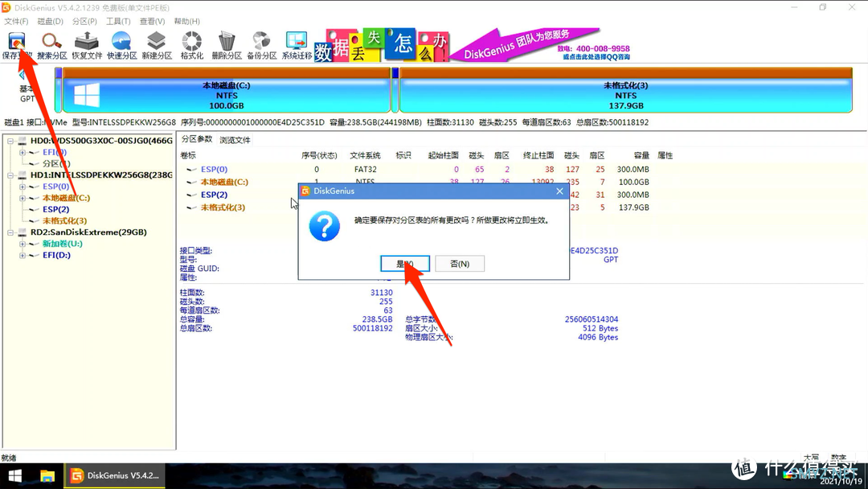This screenshot has width=868, height=489.
Task: Choose the Format (格式化) toolbar icon
Action: (191, 45)
